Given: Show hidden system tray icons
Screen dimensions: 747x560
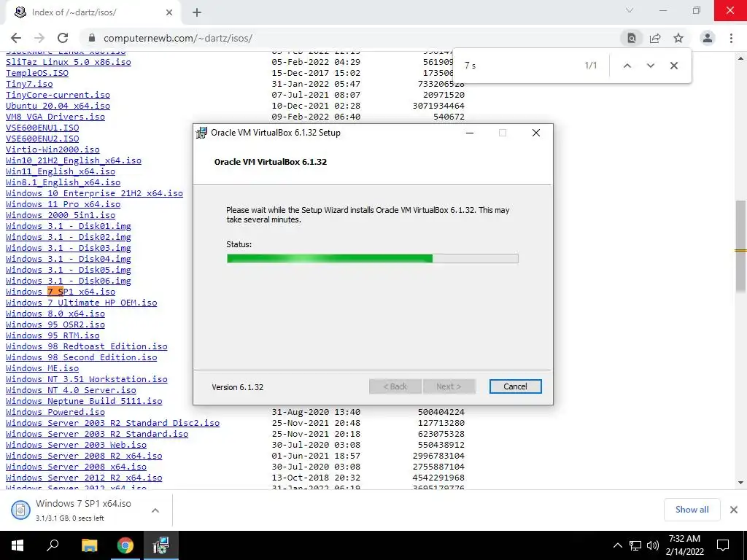Looking at the screenshot, I should coord(617,545).
